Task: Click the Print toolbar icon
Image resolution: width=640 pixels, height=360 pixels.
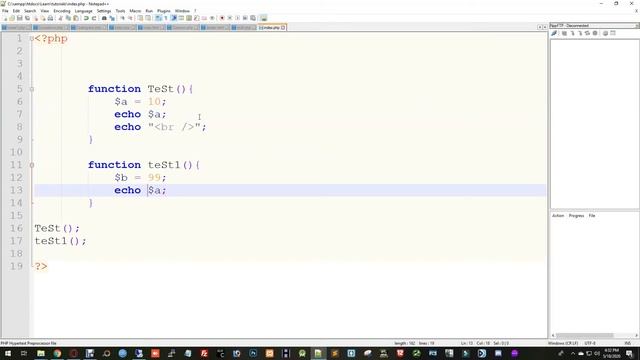Action: (x=50, y=18)
